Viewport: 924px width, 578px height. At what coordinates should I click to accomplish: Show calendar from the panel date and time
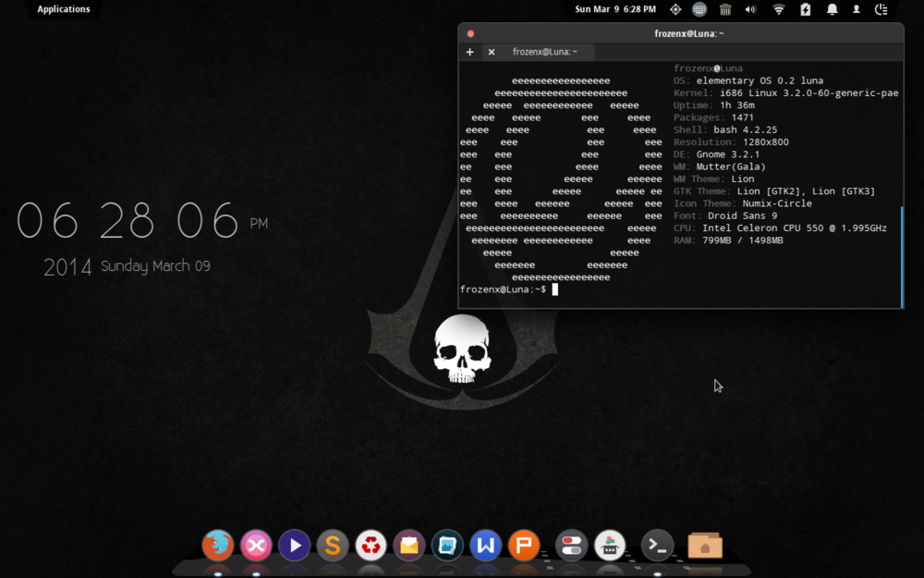pyautogui.click(x=615, y=9)
